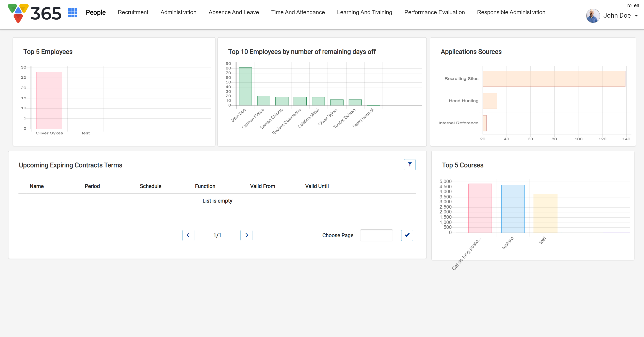Go to previous contracts page arrow
Viewport: 644px width, 337px height.
pyautogui.click(x=188, y=235)
